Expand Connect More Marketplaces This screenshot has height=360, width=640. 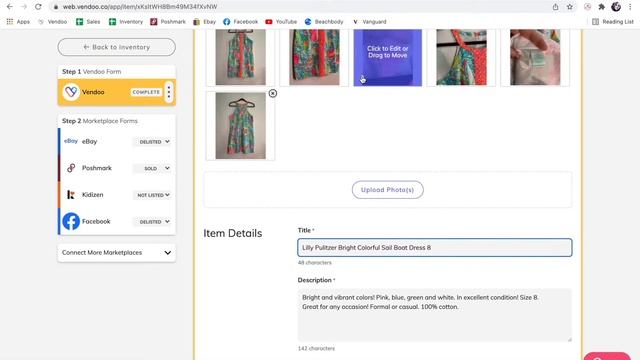coord(117,253)
